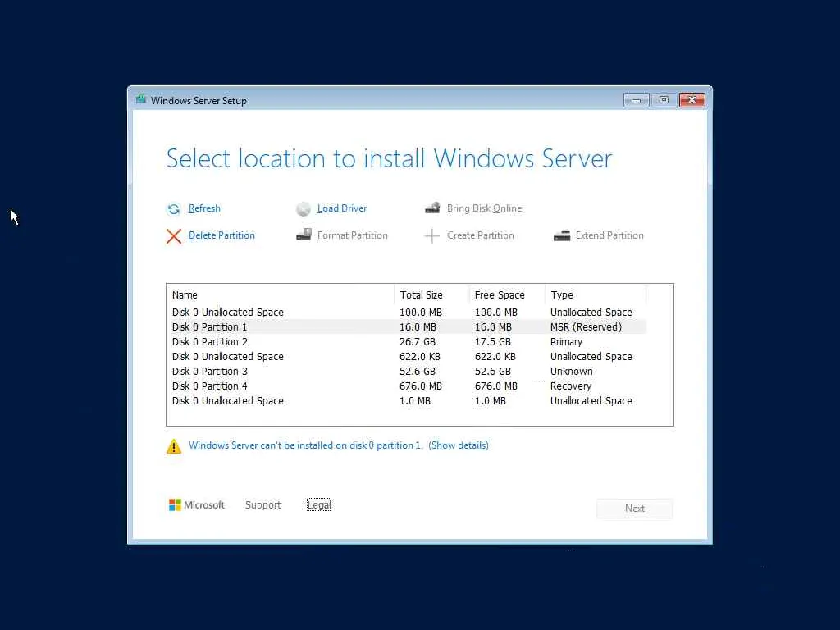Select the 100.0 MB Unallocated Space row
The height and width of the screenshot is (630, 840).
[x=407, y=313]
